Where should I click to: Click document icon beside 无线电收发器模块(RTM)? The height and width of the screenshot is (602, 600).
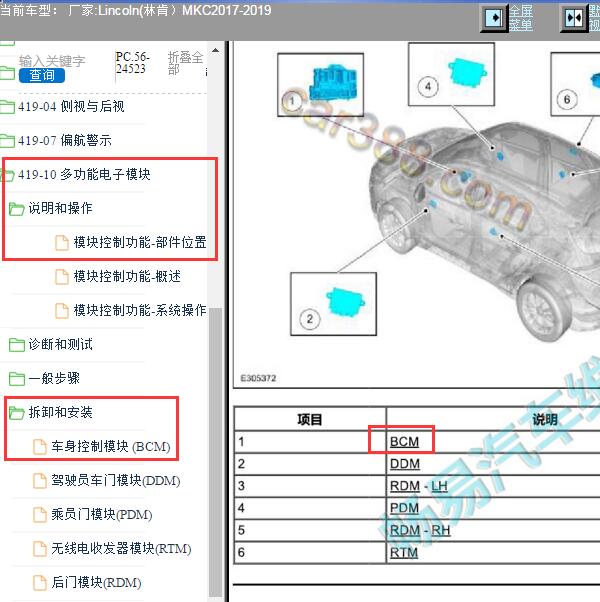coord(40,549)
